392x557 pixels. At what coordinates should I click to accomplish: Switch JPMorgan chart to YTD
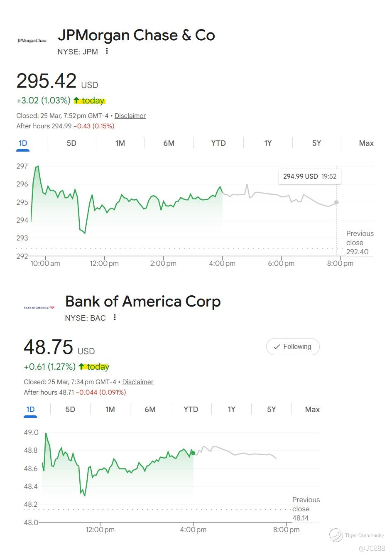point(218,143)
